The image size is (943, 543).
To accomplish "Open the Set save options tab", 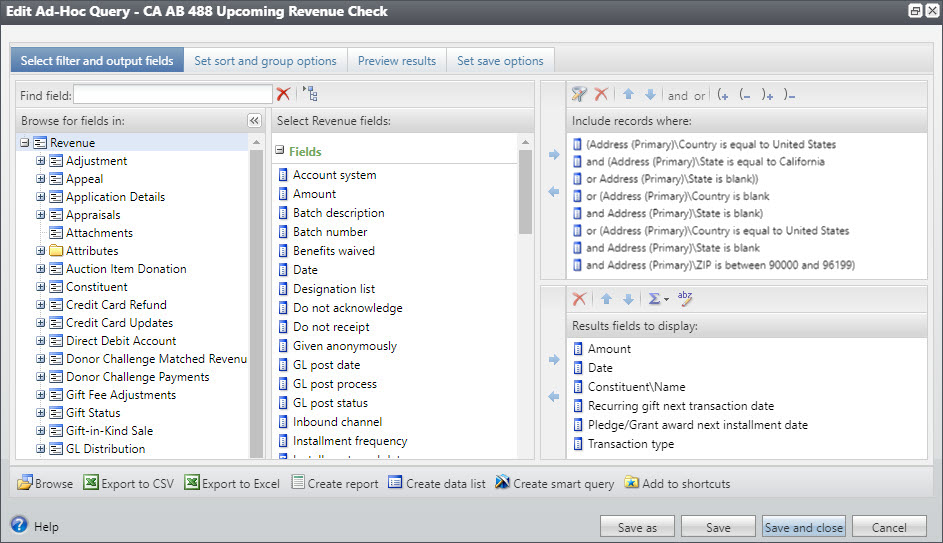I will click(500, 61).
